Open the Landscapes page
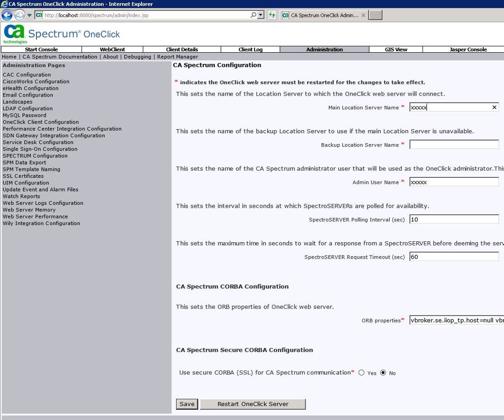 [x=17, y=102]
